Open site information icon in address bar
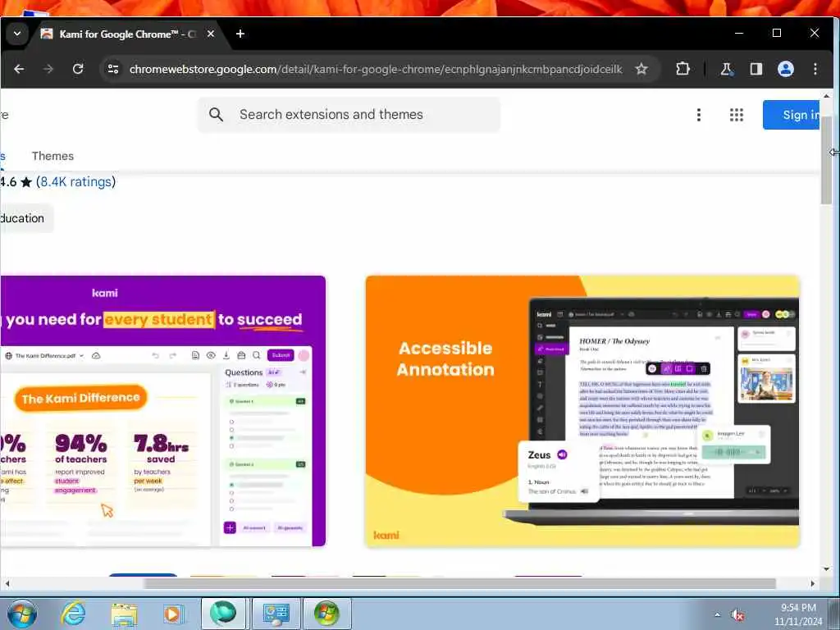 pyautogui.click(x=113, y=69)
